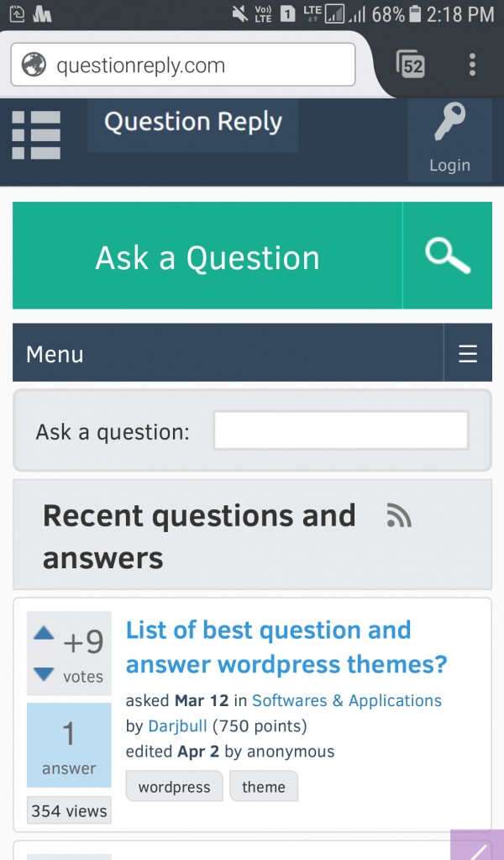Open browser tabs counter showing 52
The height and width of the screenshot is (860, 504).
coord(410,65)
